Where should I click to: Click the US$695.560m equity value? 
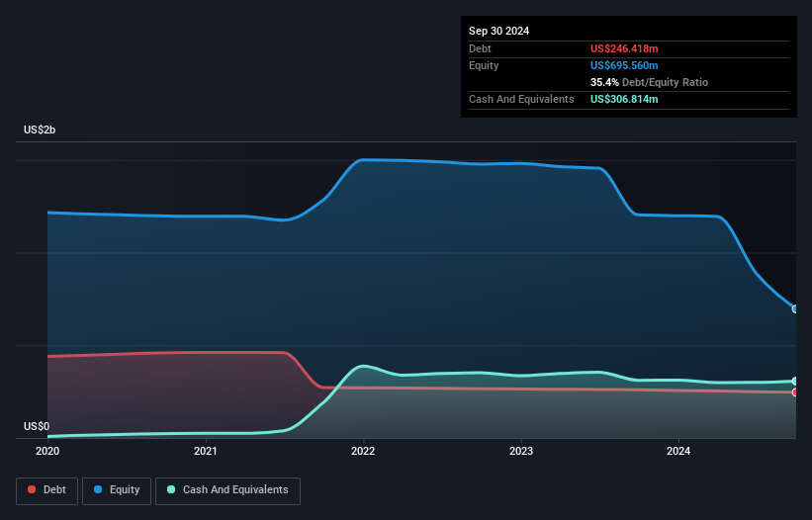(624, 65)
